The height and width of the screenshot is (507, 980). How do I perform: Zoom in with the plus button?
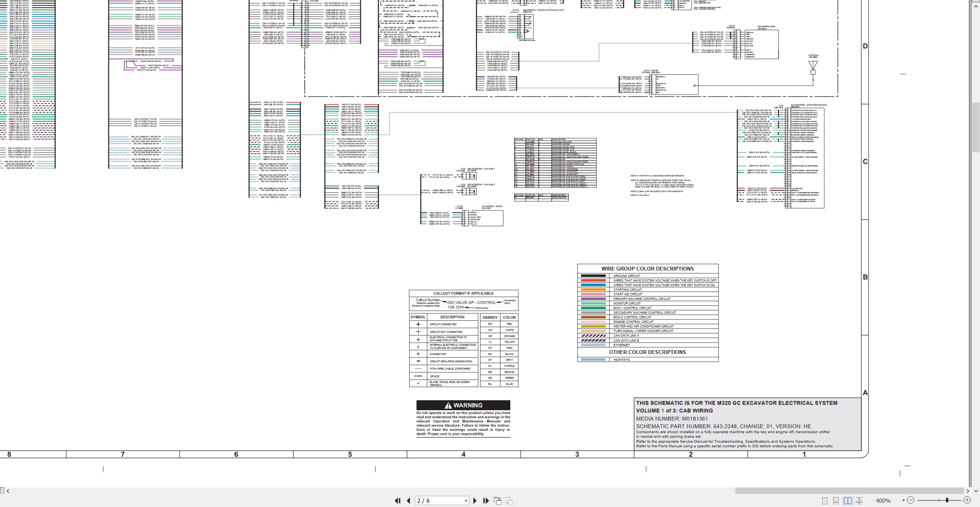click(967, 500)
